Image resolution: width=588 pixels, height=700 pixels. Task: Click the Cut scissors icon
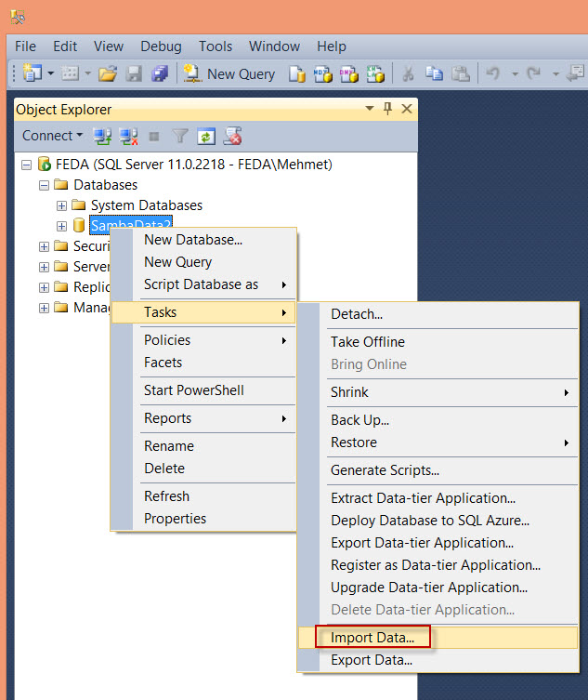point(407,73)
